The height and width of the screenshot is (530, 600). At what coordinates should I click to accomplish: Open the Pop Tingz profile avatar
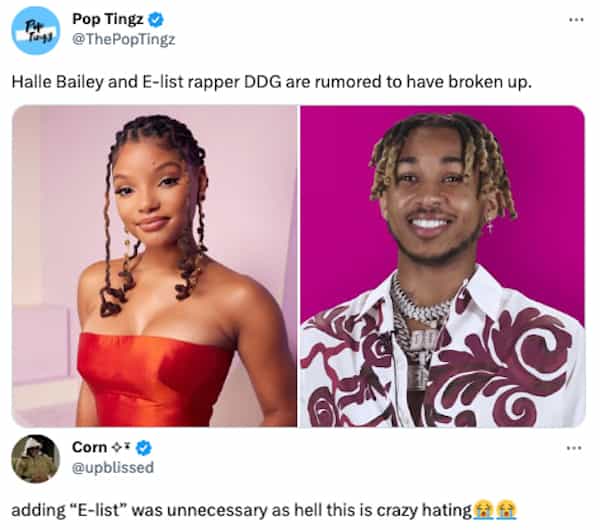tap(36, 31)
